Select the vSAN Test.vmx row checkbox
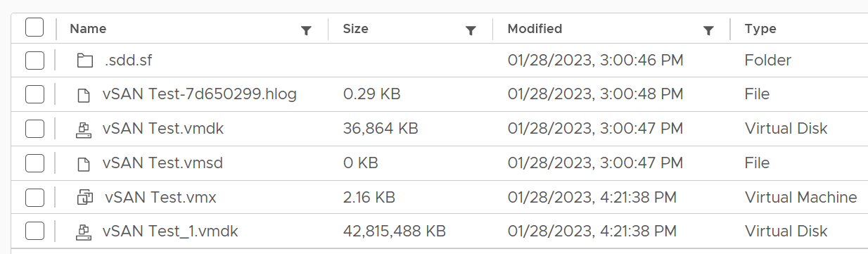Image resolution: width=868 pixels, height=254 pixels. [x=34, y=197]
